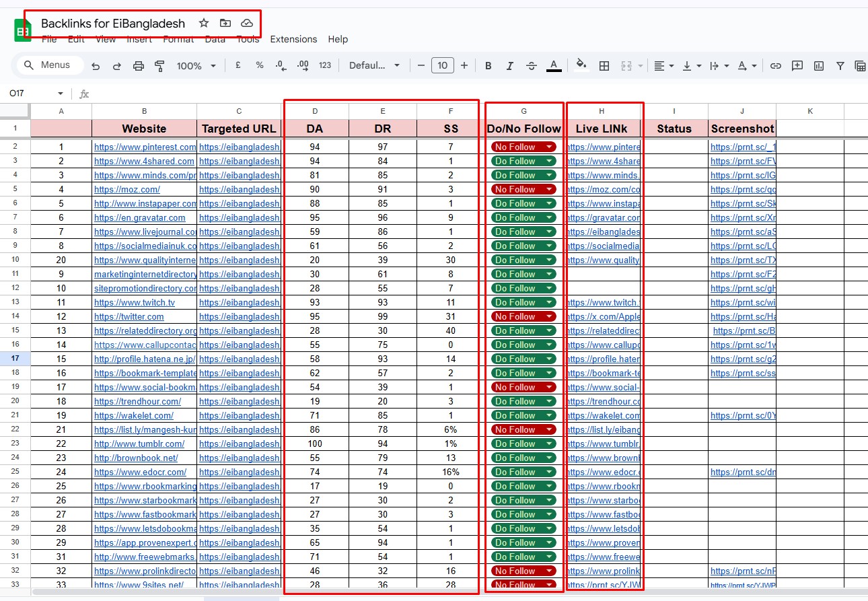The image size is (868, 601).
Task: Toggle strikethrough formatting
Action: point(531,66)
